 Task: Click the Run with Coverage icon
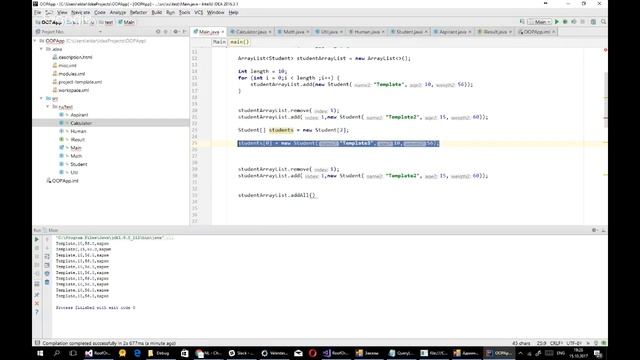point(574,22)
